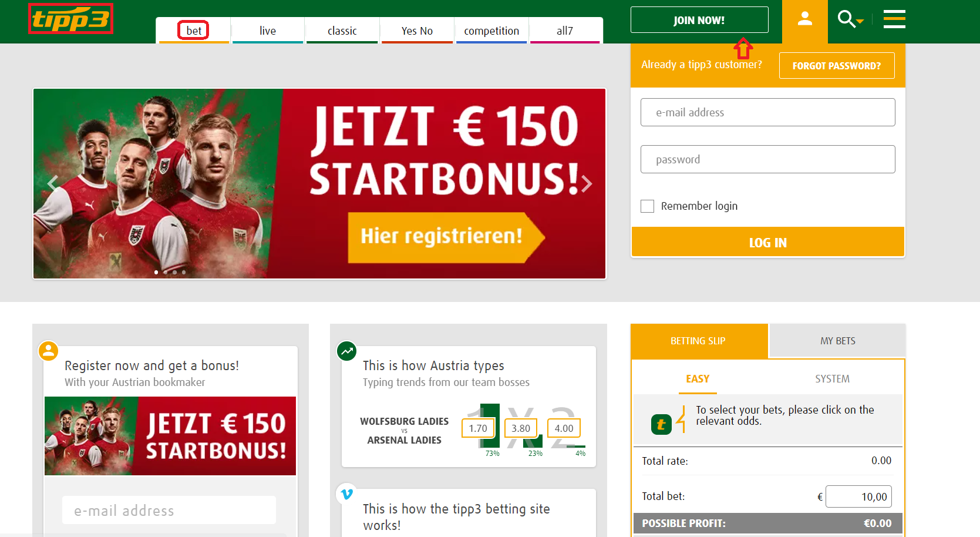The width and height of the screenshot is (980, 537).
Task: Open the competition tab
Action: (x=491, y=31)
